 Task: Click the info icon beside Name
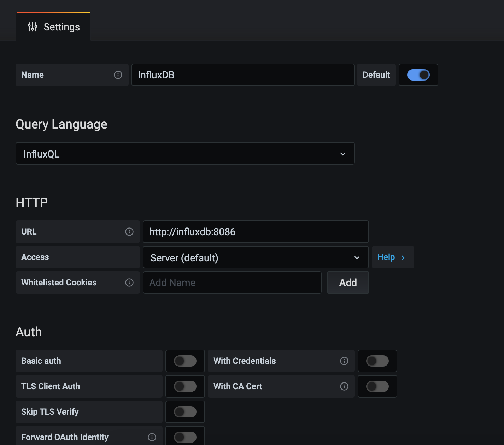tap(118, 75)
